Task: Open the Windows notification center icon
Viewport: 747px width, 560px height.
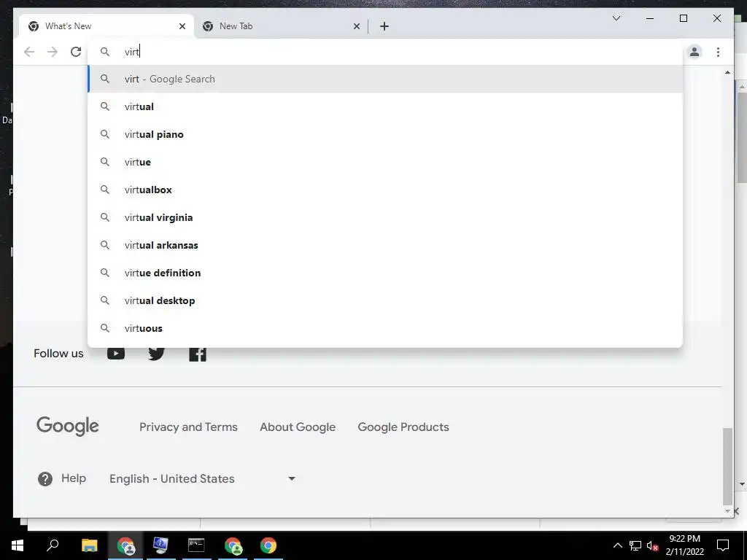Action: coord(723,545)
